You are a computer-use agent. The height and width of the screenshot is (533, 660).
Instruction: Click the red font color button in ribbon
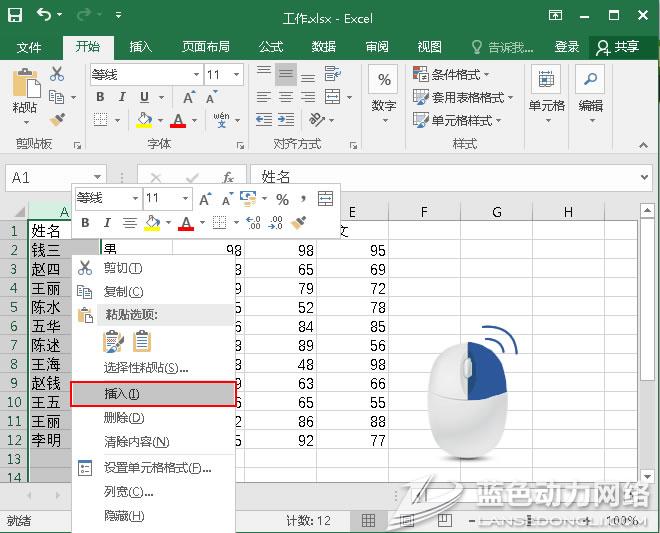coord(178,120)
